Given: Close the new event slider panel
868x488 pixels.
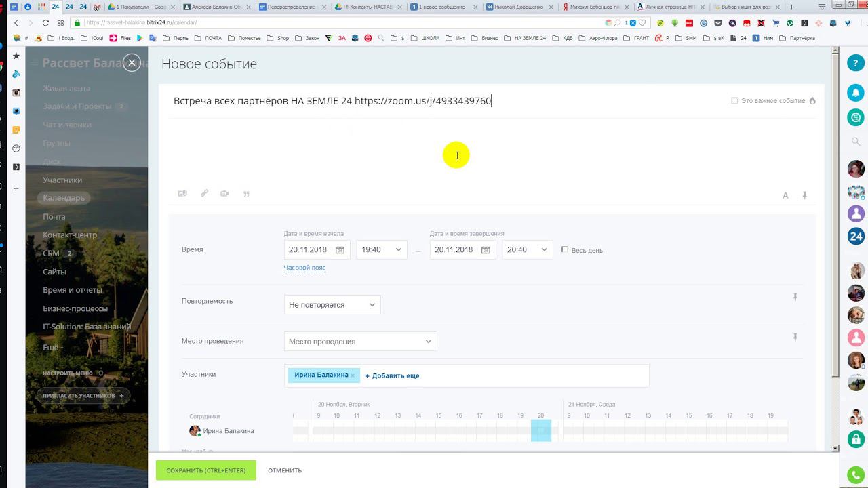Looking at the screenshot, I should pos(132,63).
